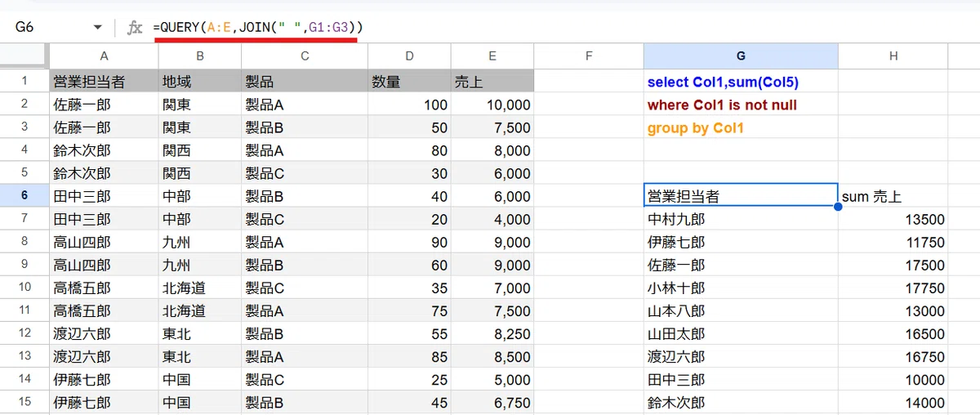Click result cell 山田太郎
This screenshot has height=415, width=980.
(741, 333)
